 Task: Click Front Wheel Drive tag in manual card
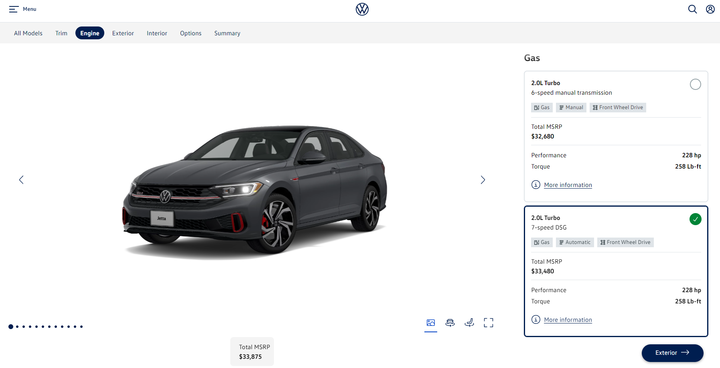pos(618,108)
